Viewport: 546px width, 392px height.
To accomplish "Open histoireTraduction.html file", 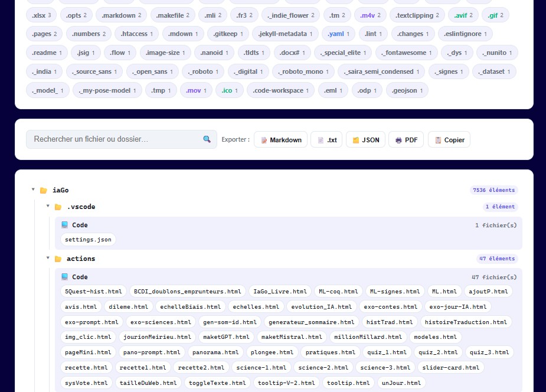I will point(466,322).
